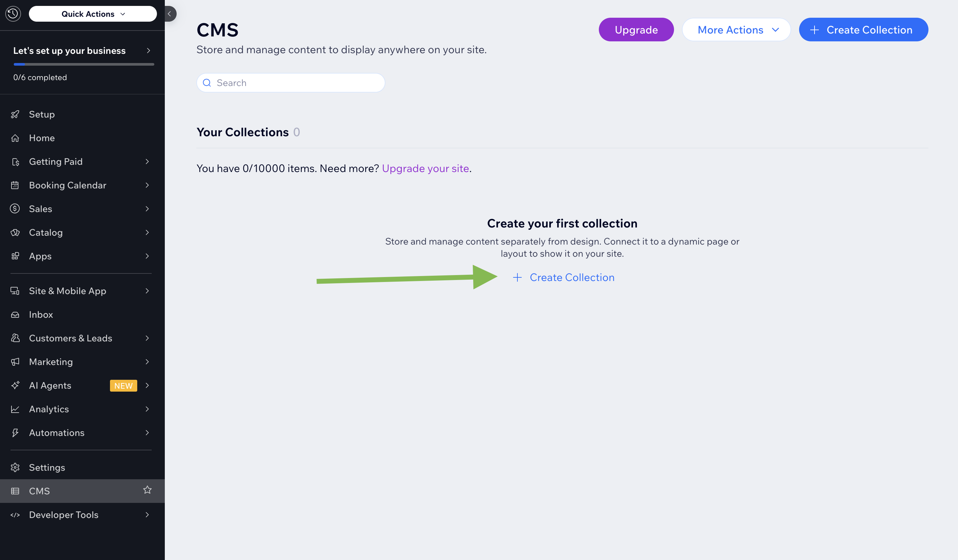Click the search magnifier icon
Viewport: 958px width, 560px height.
(x=207, y=83)
